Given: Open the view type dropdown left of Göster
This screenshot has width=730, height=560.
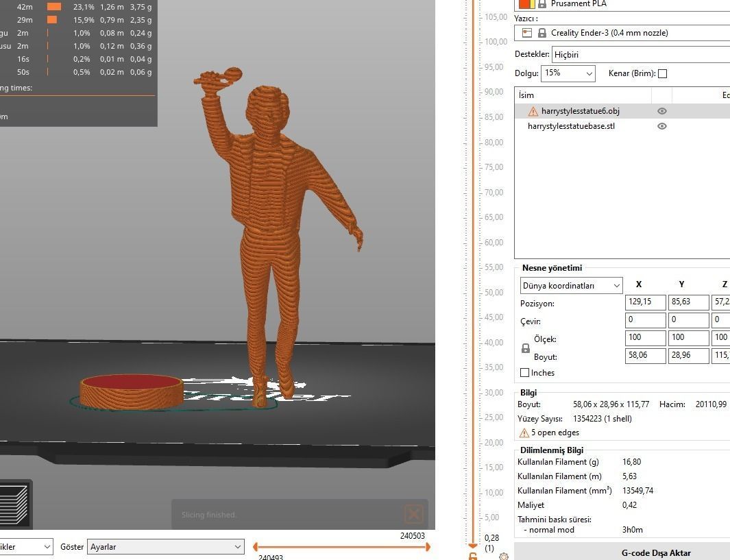Looking at the screenshot, I should [x=26, y=547].
